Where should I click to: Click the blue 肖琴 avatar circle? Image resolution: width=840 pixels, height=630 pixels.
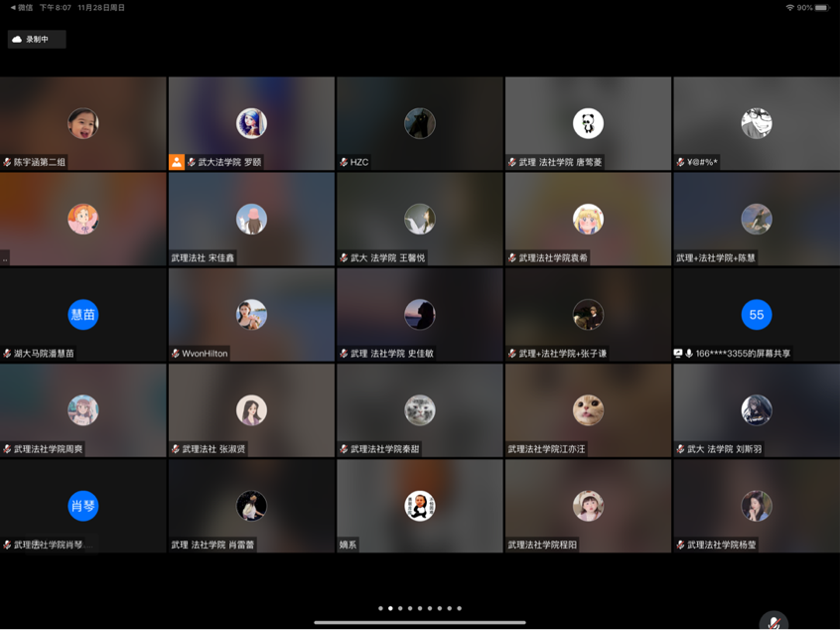83,506
